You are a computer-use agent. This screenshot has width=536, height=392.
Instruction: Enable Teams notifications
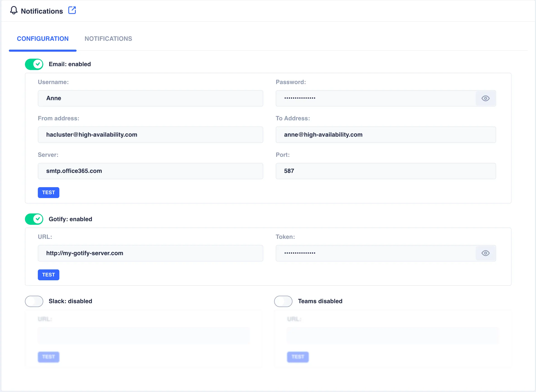[283, 301]
